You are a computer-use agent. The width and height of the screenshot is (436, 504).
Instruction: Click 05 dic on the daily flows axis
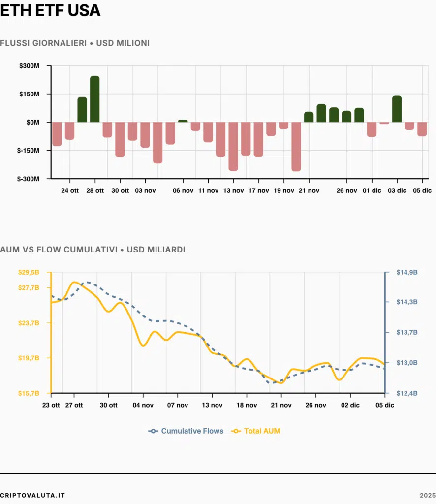click(422, 190)
